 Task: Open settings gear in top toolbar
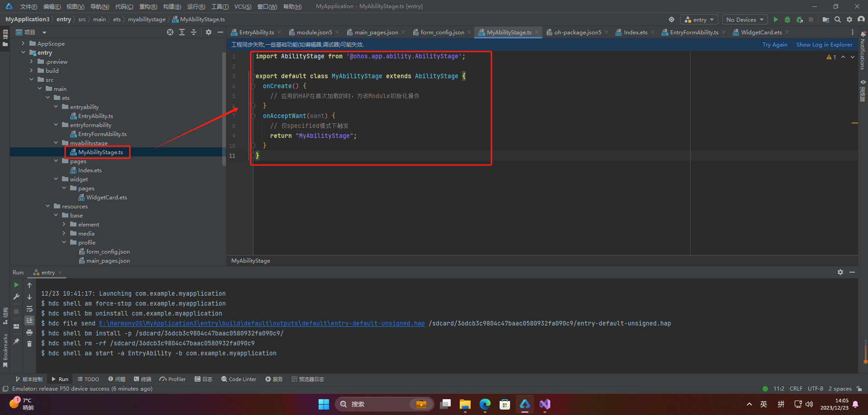(849, 19)
